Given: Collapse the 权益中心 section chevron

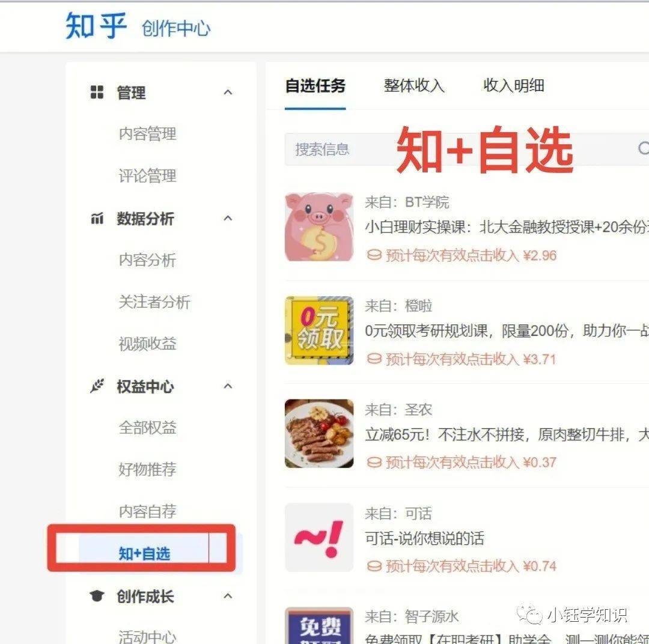Looking at the screenshot, I should tap(228, 386).
